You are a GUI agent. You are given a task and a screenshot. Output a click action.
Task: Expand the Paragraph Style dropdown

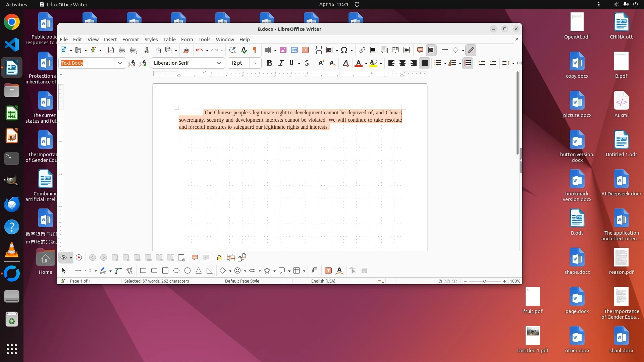(x=120, y=63)
